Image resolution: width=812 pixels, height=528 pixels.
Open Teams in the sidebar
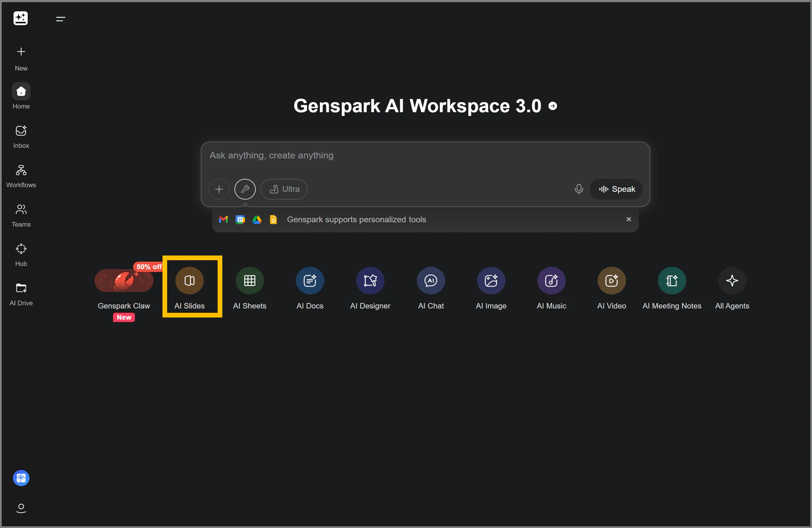[x=21, y=216]
